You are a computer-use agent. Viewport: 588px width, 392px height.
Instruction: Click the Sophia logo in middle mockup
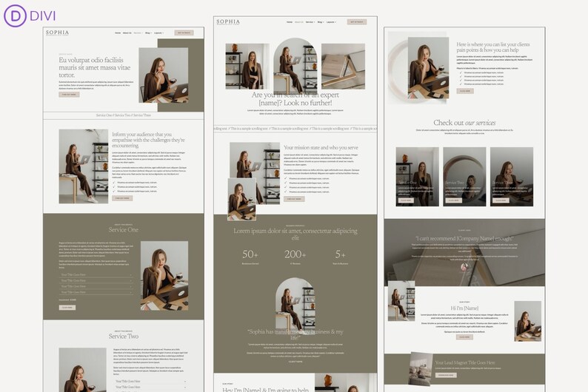click(228, 22)
